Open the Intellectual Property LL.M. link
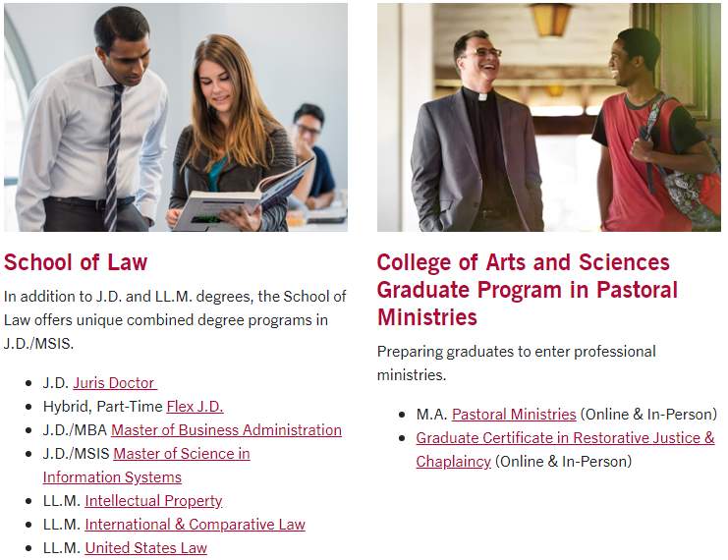The image size is (728, 560). click(153, 501)
